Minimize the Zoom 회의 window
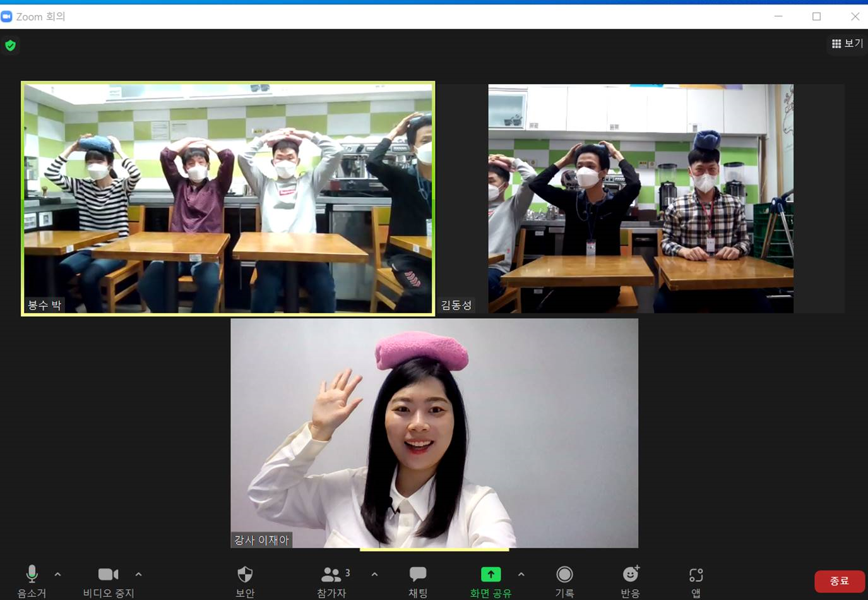The height and width of the screenshot is (600, 868). pyautogui.click(x=778, y=16)
